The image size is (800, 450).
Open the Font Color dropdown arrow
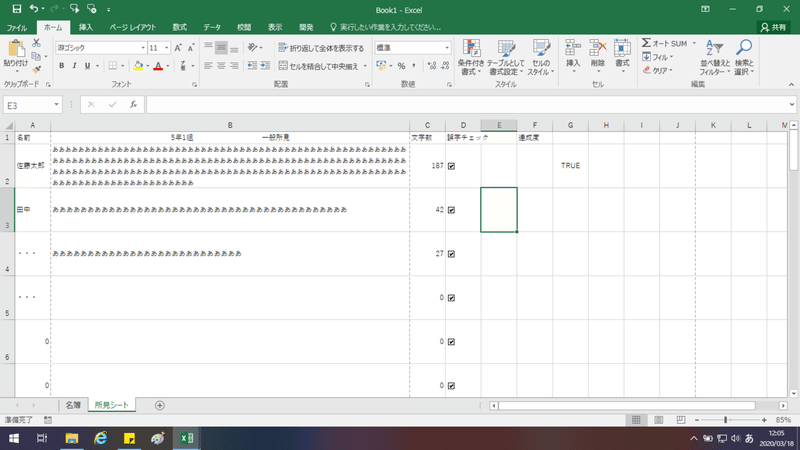167,66
